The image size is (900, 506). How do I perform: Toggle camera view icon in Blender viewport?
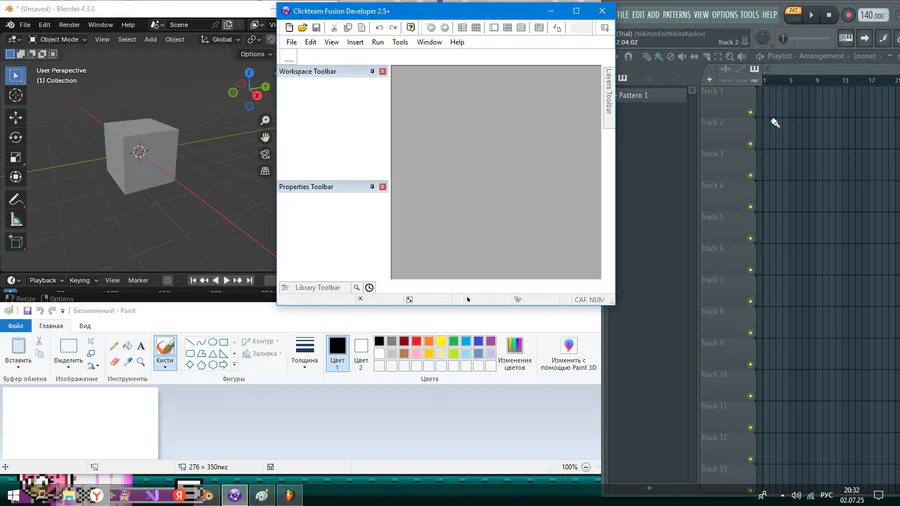265,154
